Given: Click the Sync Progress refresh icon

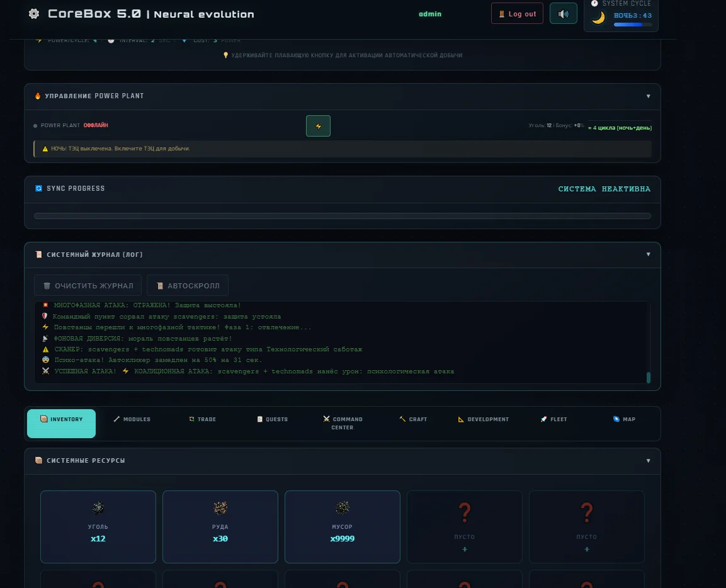Looking at the screenshot, I should (x=39, y=188).
